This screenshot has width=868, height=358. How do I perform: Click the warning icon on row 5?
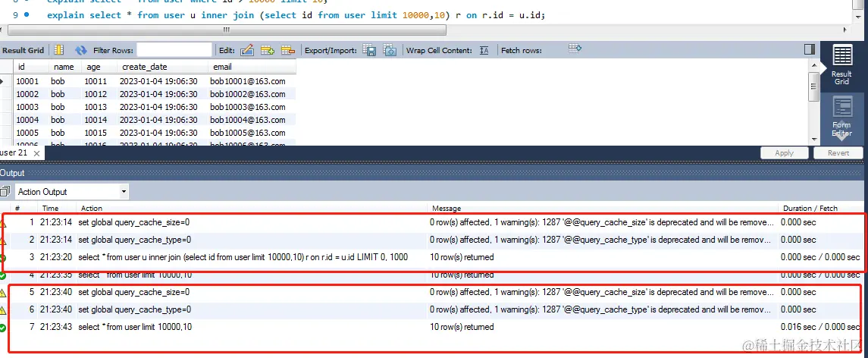3,293
